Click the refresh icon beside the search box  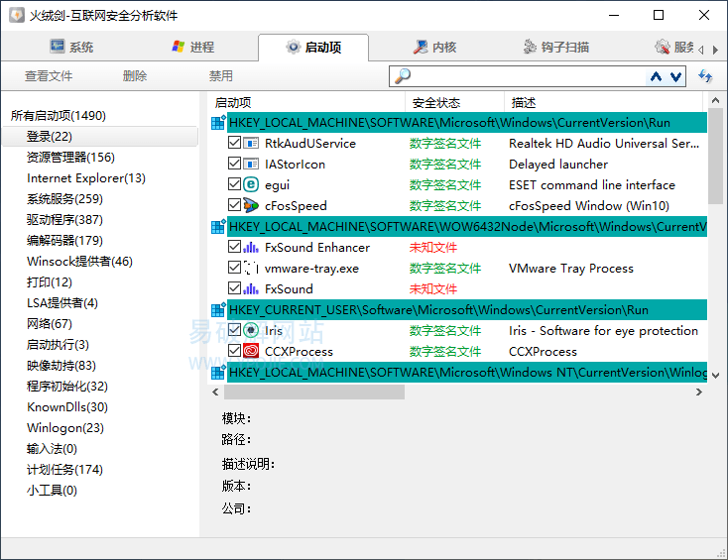(705, 76)
